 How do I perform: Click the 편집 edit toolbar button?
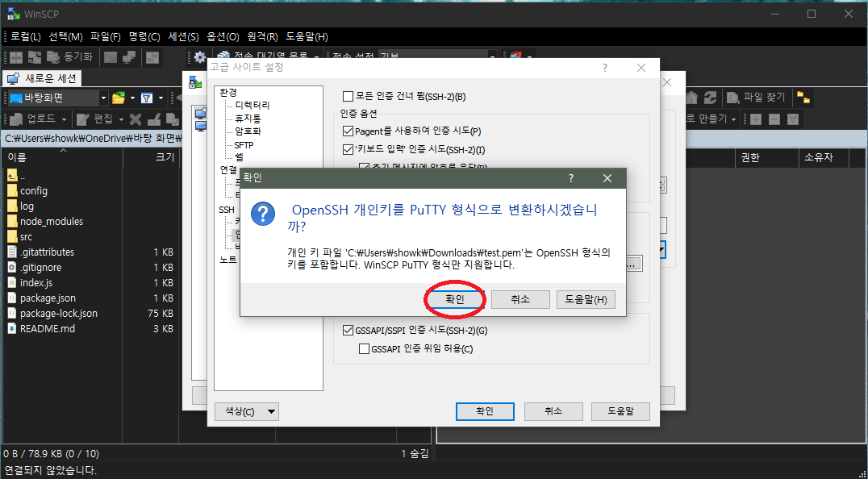(x=94, y=119)
